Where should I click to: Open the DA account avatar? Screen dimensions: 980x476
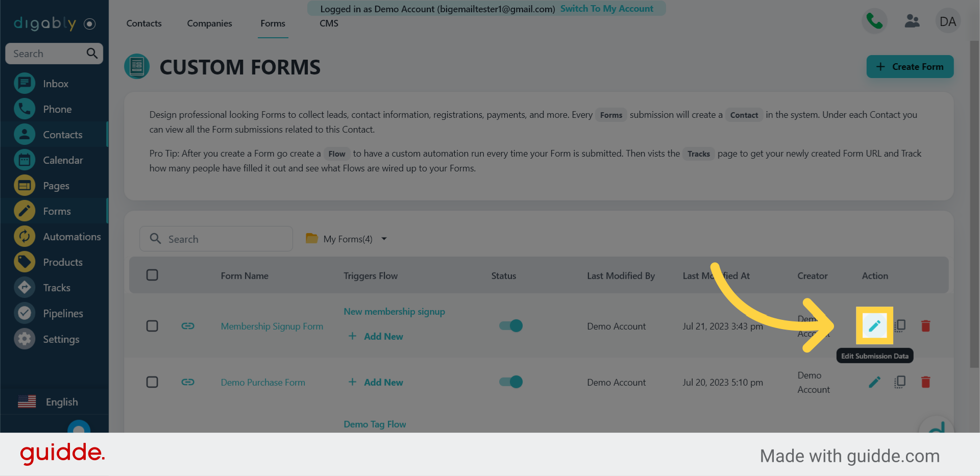(948, 21)
